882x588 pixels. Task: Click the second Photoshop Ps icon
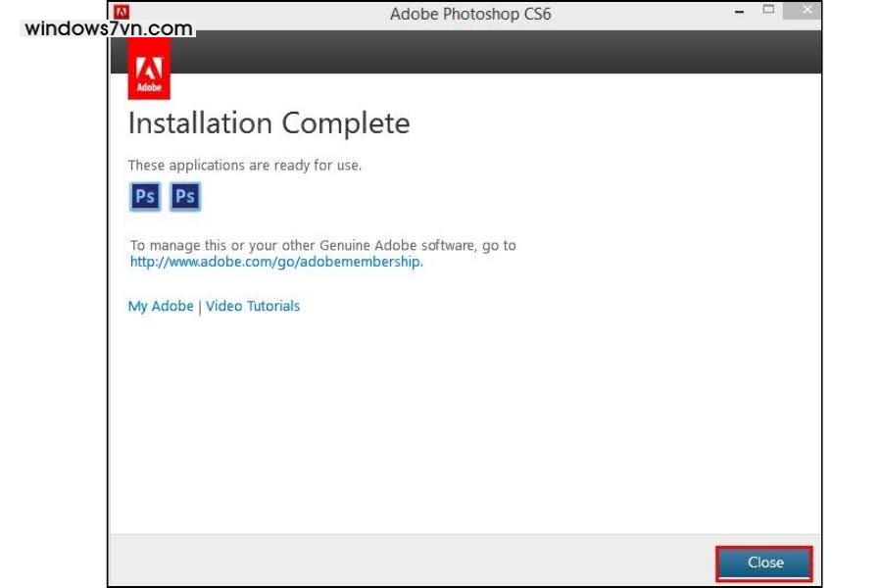click(185, 196)
